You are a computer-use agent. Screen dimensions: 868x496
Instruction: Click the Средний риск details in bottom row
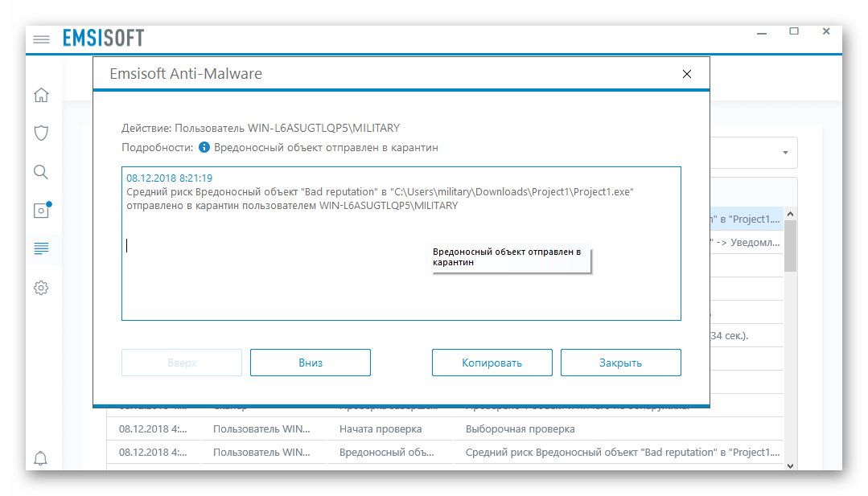(622, 453)
